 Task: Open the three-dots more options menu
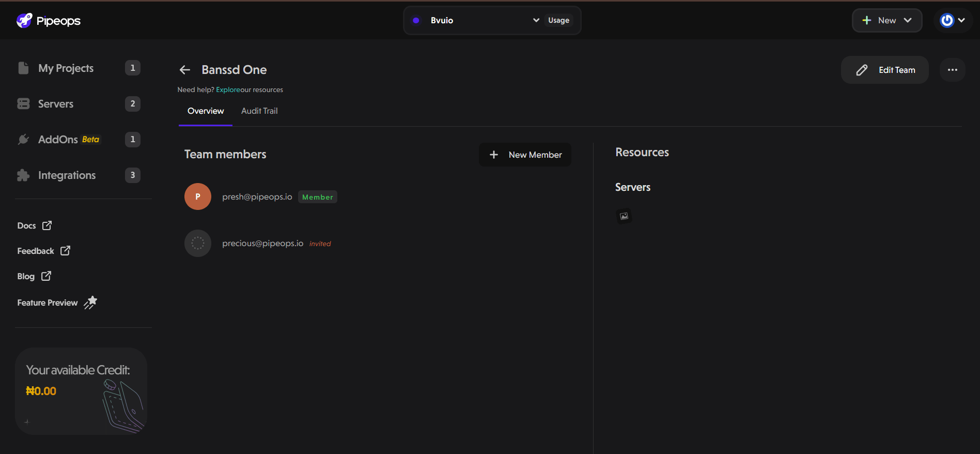click(953, 70)
